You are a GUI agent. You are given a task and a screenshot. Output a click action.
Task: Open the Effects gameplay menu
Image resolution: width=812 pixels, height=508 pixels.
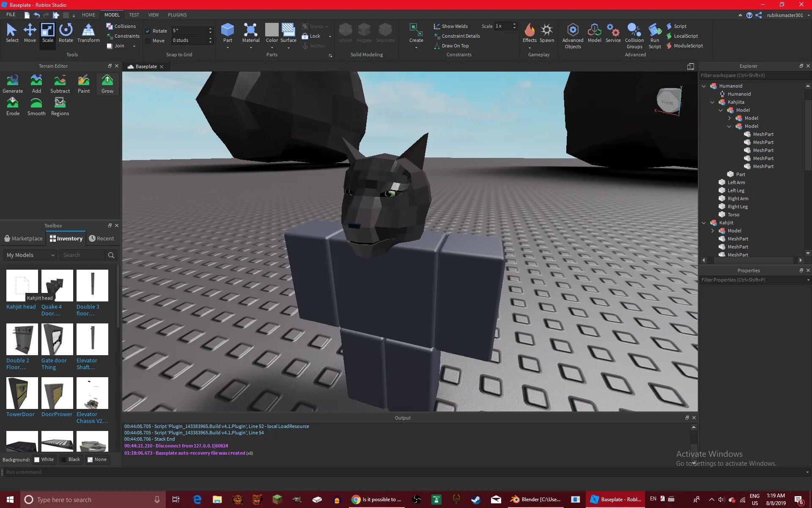coord(529,34)
